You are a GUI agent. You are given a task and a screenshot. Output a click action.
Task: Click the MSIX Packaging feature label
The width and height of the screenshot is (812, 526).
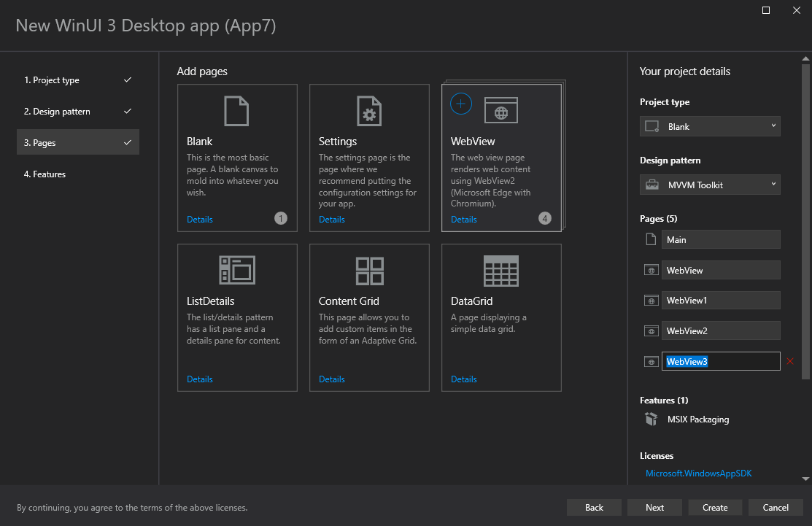[x=698, y=419]
